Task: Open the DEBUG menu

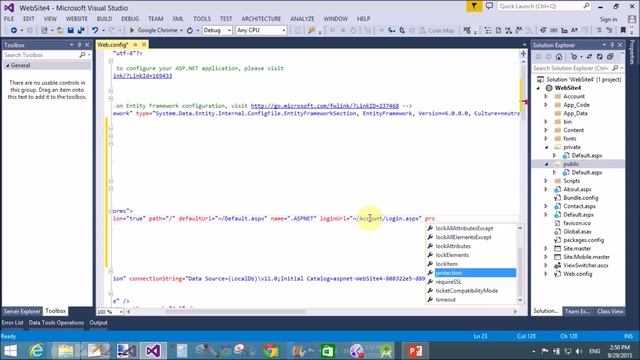Action: tap(130, 19)
